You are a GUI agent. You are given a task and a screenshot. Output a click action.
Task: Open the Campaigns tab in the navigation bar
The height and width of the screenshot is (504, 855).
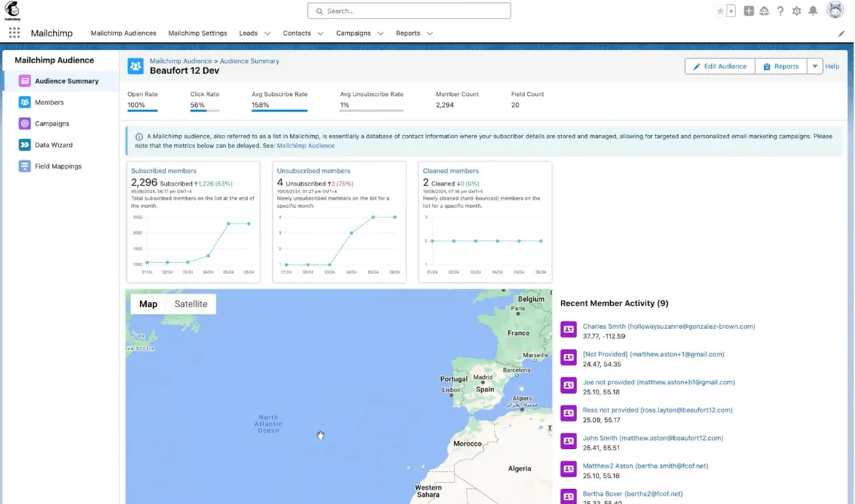click(353, 33)
